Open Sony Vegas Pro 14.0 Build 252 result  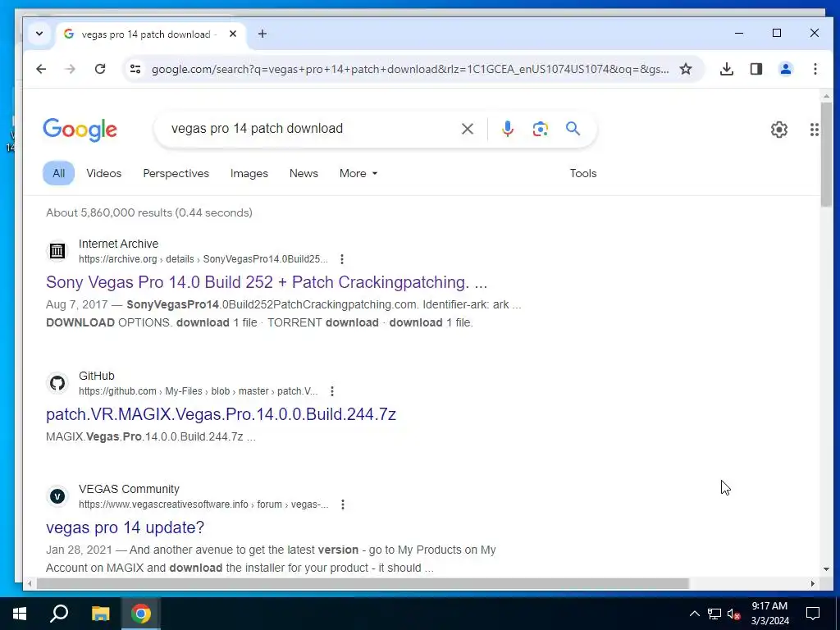[267, 282]
